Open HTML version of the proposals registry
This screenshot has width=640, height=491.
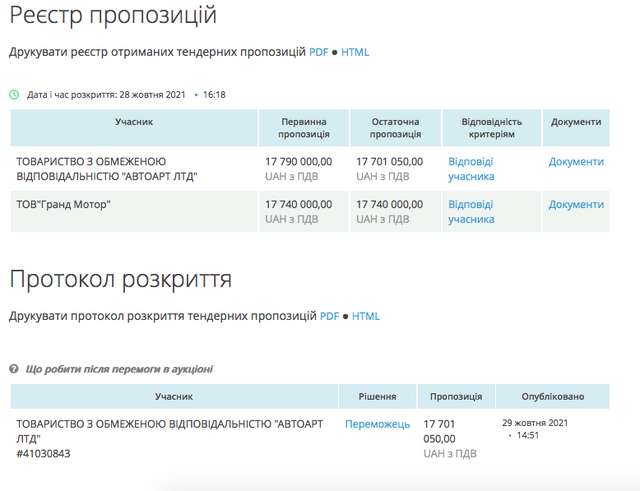click(355, 51)
